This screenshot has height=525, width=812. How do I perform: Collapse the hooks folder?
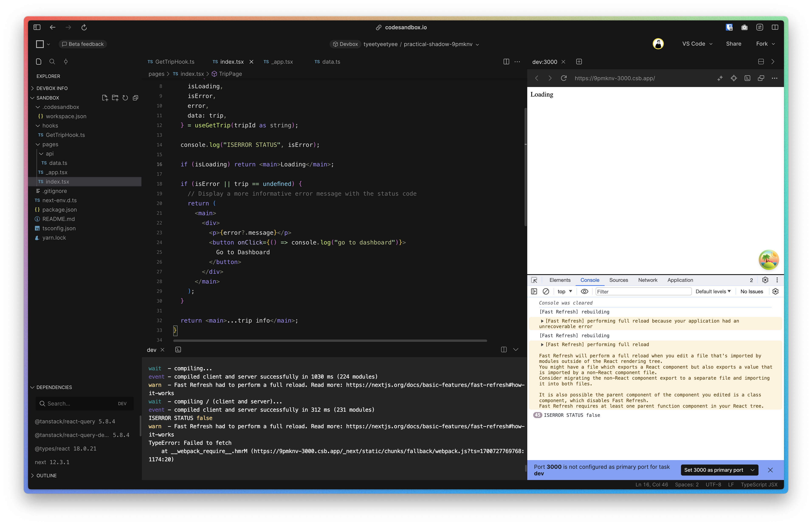(50, 126)
